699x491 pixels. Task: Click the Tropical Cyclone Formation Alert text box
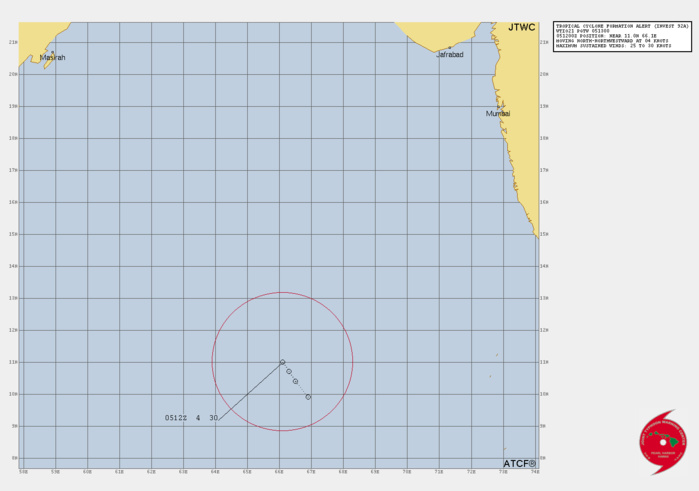622,37
